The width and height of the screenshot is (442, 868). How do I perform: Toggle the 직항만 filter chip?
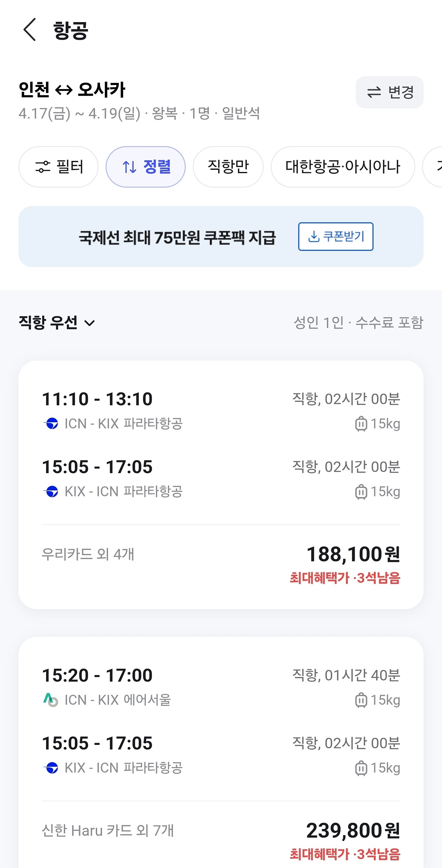[x=228, y=167]
